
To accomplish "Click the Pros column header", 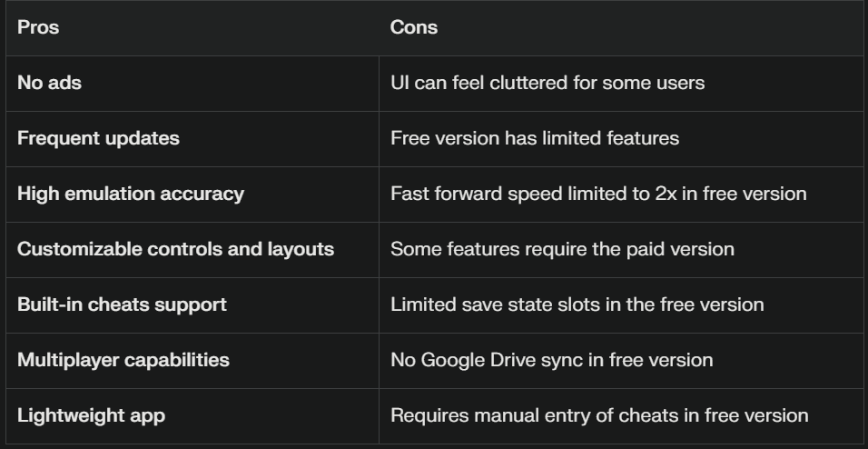I will [38, 27].
